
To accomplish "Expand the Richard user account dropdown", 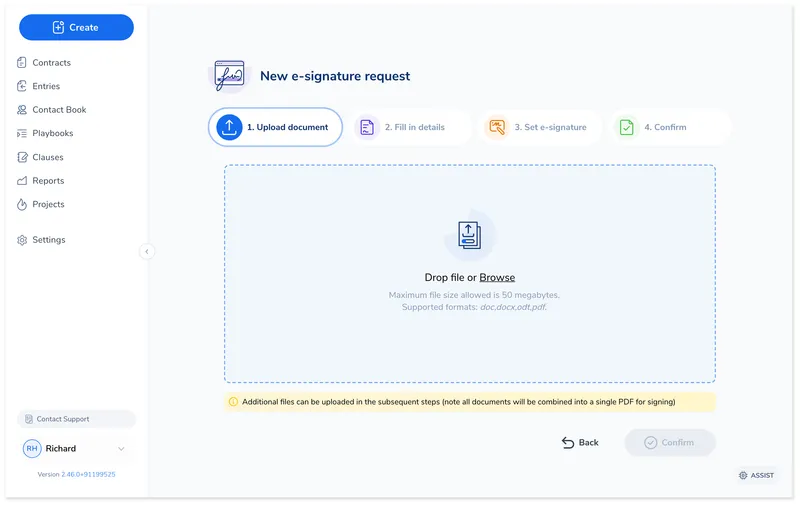I will coord(121,449).
